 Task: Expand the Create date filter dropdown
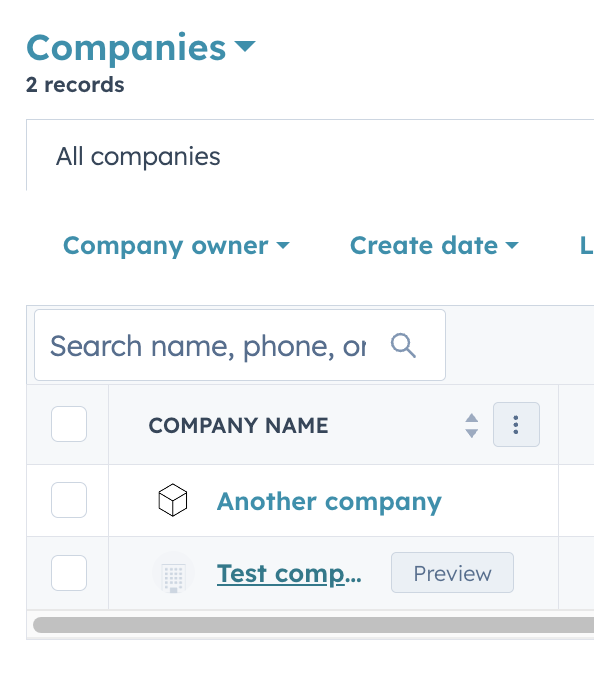(434, 246)
